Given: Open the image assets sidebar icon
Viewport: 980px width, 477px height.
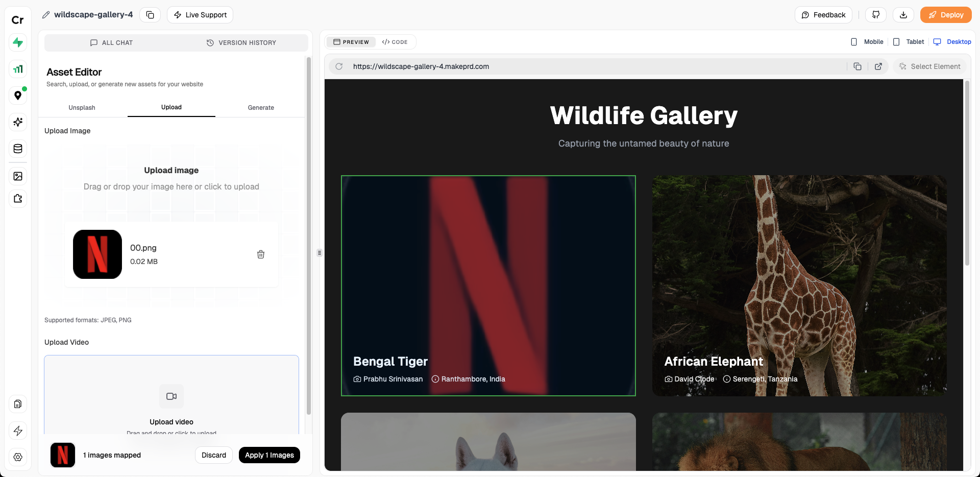Looking at the screenshot, I should (x=18, y=176).
